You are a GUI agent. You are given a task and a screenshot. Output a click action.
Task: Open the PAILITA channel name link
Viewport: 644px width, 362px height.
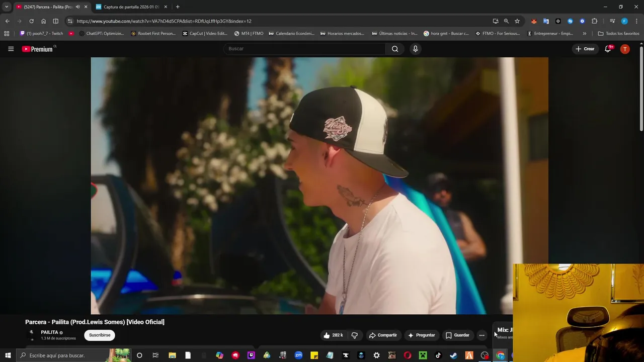[49, 332]
